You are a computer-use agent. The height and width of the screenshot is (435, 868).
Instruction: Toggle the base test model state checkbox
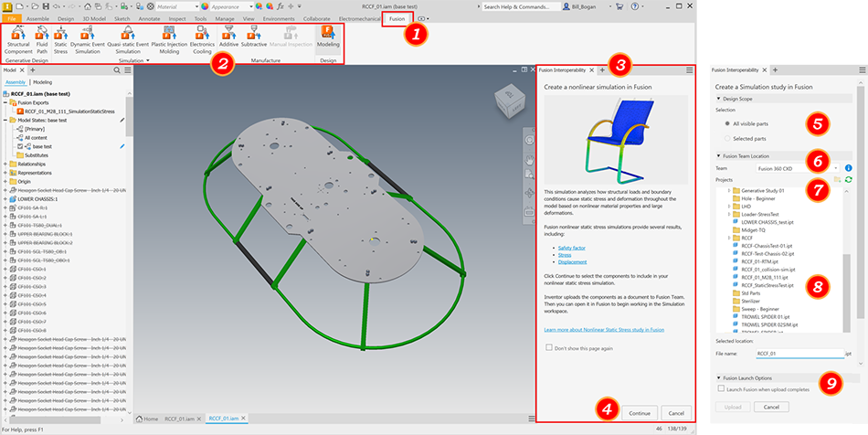point(20,146)
